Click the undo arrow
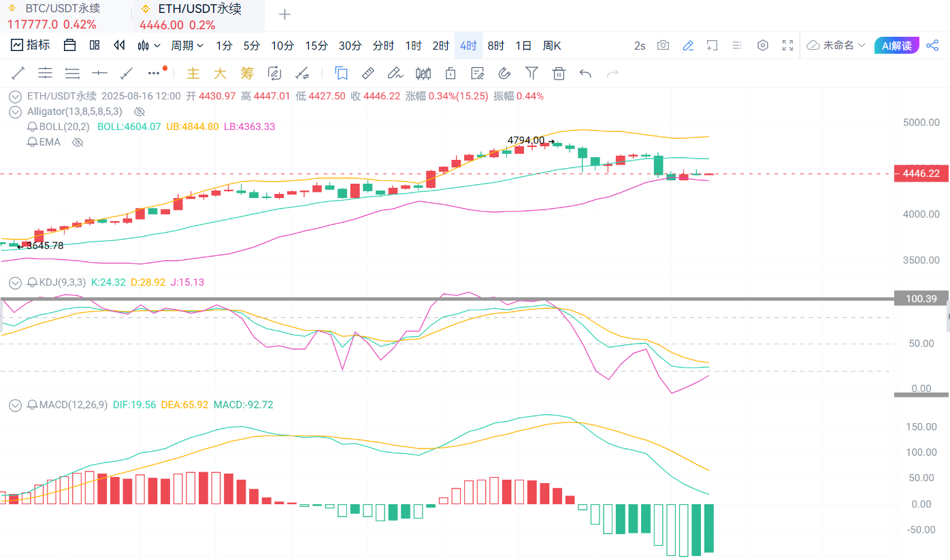This screenshot has width=950, height=560. 585,73
